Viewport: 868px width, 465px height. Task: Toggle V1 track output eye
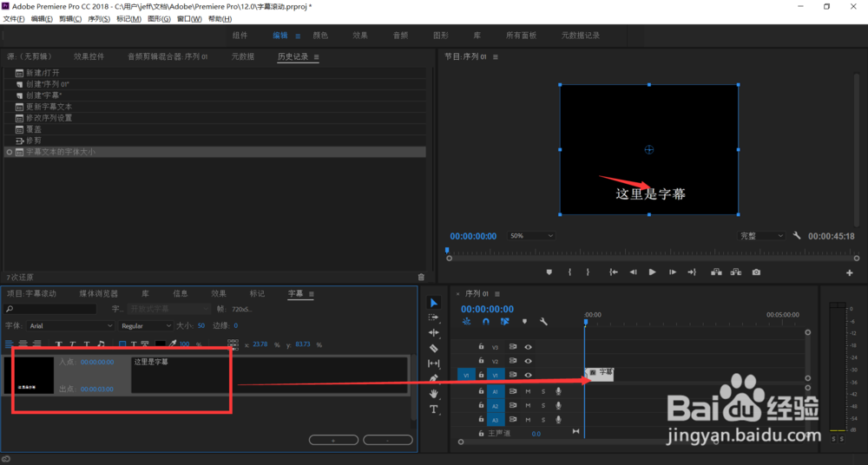click(x=528, y=376)
